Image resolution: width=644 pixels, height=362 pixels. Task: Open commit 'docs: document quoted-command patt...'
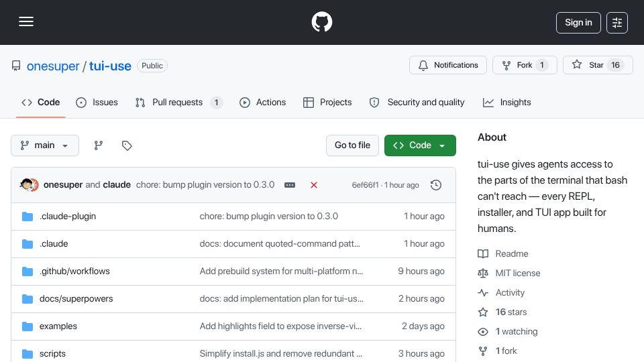pos(280,244)
